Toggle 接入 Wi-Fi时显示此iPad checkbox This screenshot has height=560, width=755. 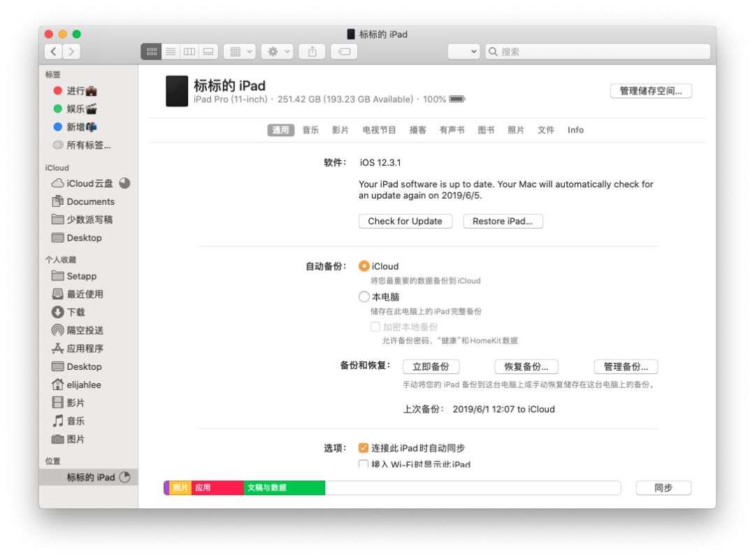(x=364, y=464)
